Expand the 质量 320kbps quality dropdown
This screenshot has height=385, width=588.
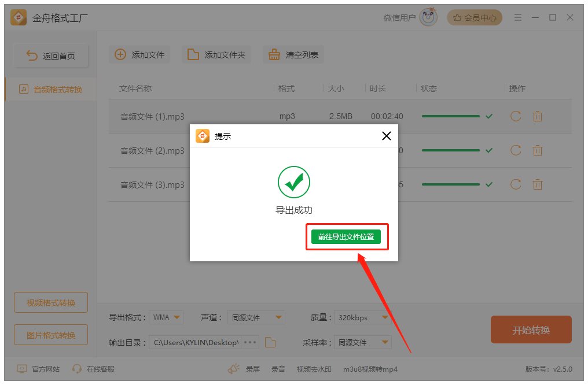(363, 317)
